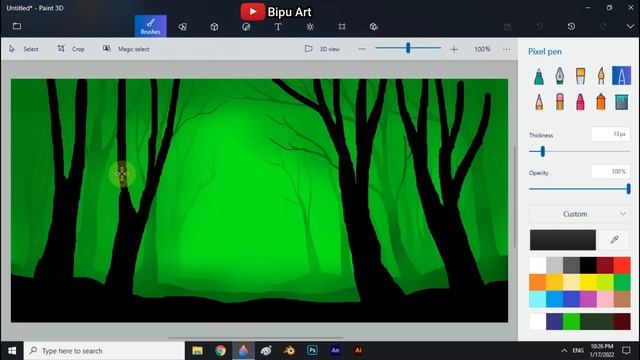
Task: Click the Paste icon
Action: (507, 27)
